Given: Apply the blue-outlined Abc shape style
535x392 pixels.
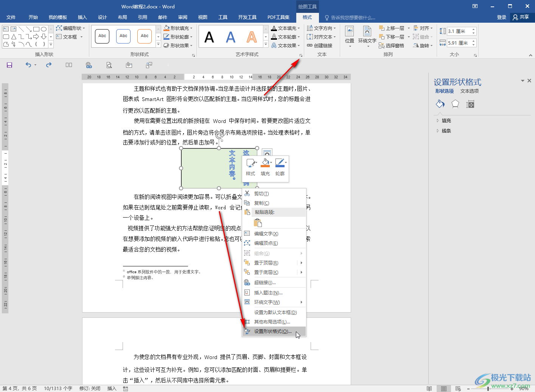Looking at the screenshot, I should tap(123, 36).
